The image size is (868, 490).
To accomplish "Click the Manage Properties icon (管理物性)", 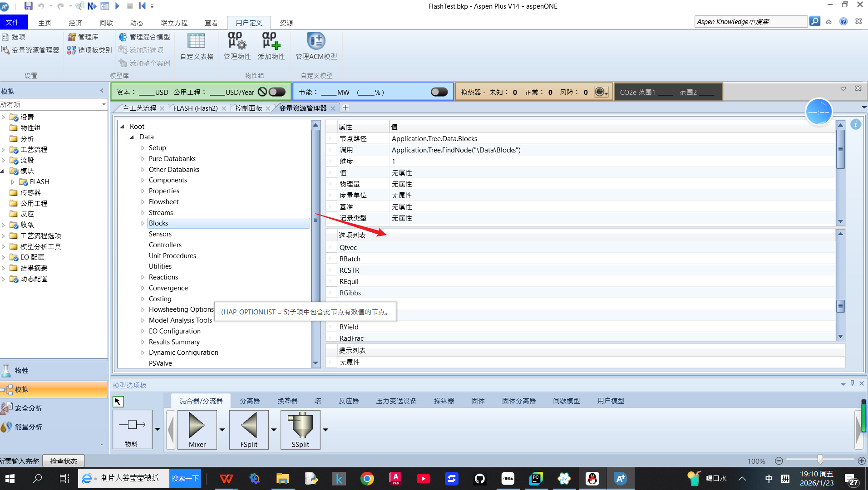I will tap(237, 46).
